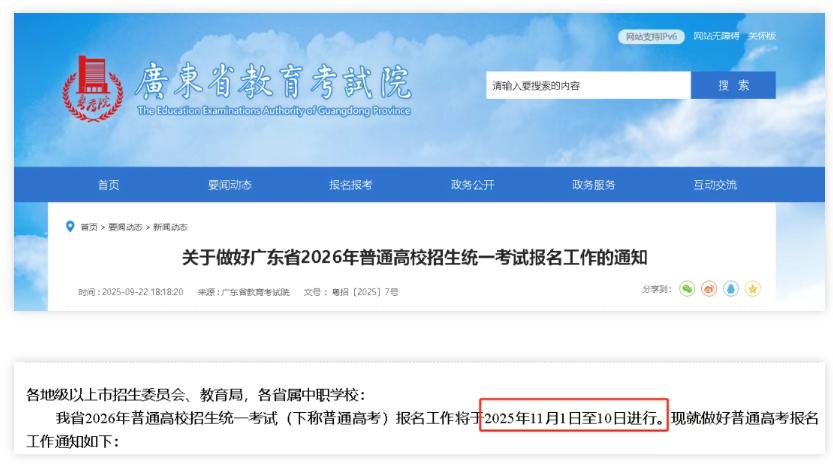Screen dimensions: 833x469
Task: Open the 政务公开 navigation menu
Action: 472,185
